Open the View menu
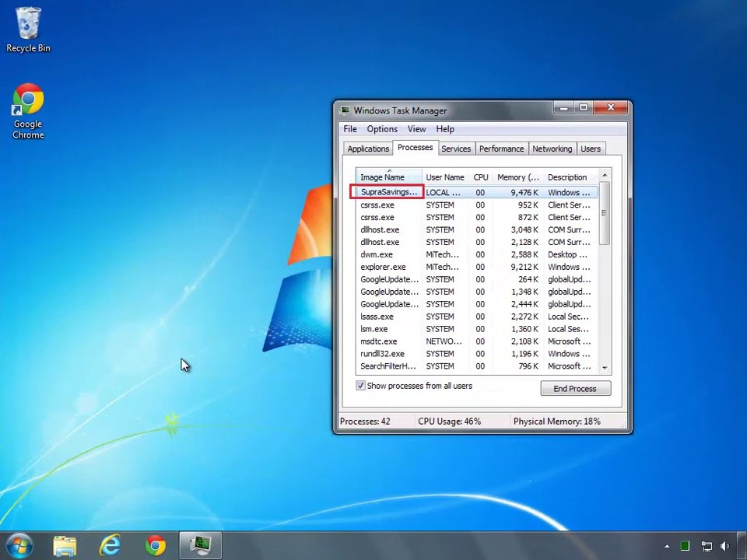This screenshot has width=747, height=560. [x=416, y=129]
